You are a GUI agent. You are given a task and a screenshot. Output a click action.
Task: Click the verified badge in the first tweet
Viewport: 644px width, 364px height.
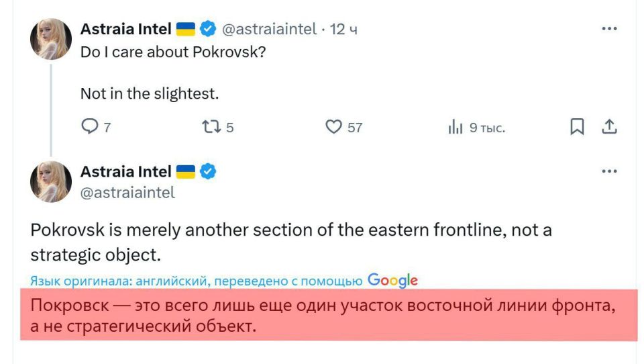208,30
